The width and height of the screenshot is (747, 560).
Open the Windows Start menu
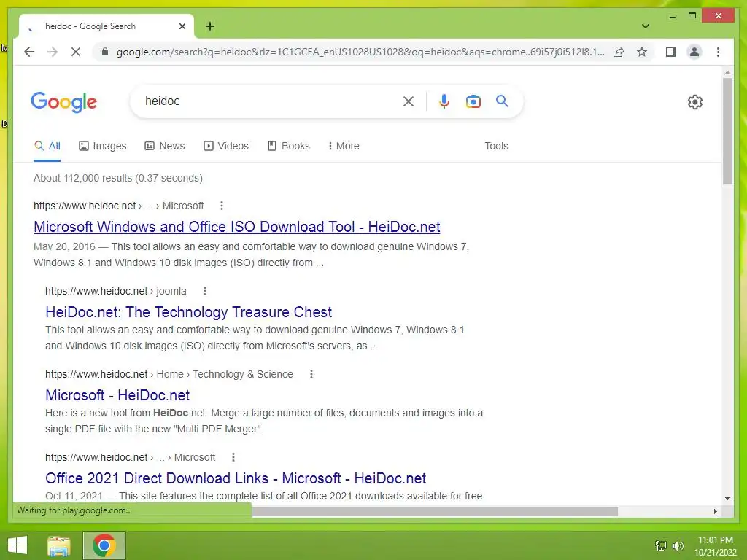(18, 545)
